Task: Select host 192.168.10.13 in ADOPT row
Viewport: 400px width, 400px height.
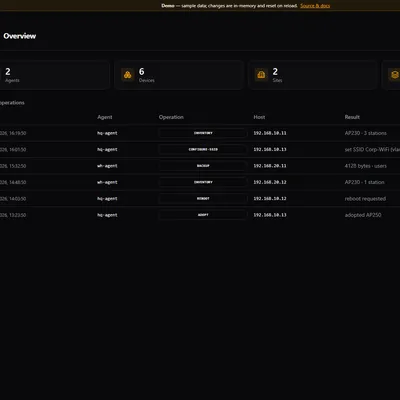Action: tap(270, 215)
